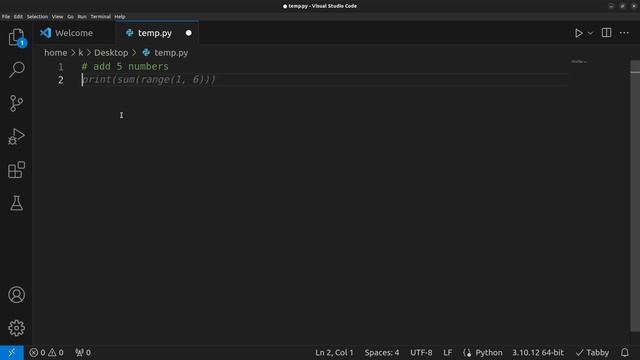640x360 pixels.
Task: Click the editor vertical scrollbar
Action: tap(635, 196)
